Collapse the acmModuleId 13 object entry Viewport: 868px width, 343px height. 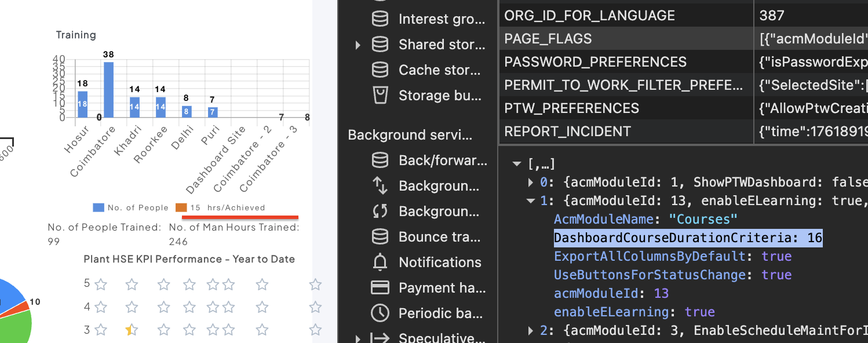click(x=531, y=201)
